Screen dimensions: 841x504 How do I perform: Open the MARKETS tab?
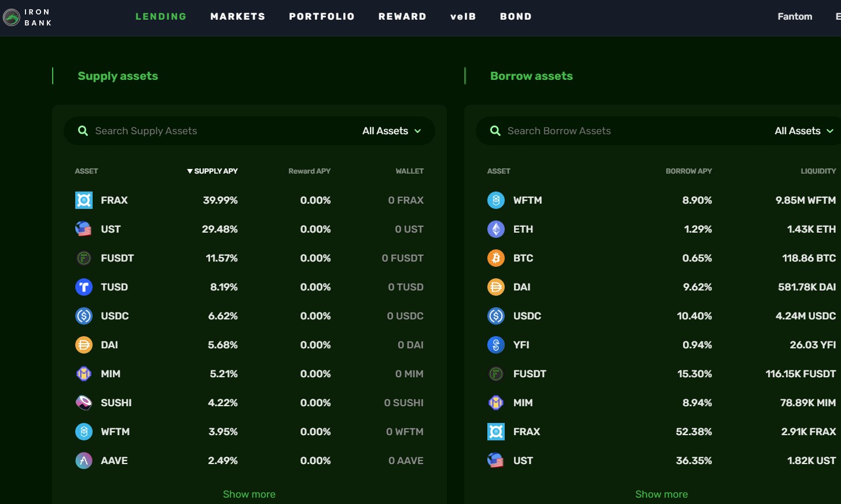pos(238,16)
